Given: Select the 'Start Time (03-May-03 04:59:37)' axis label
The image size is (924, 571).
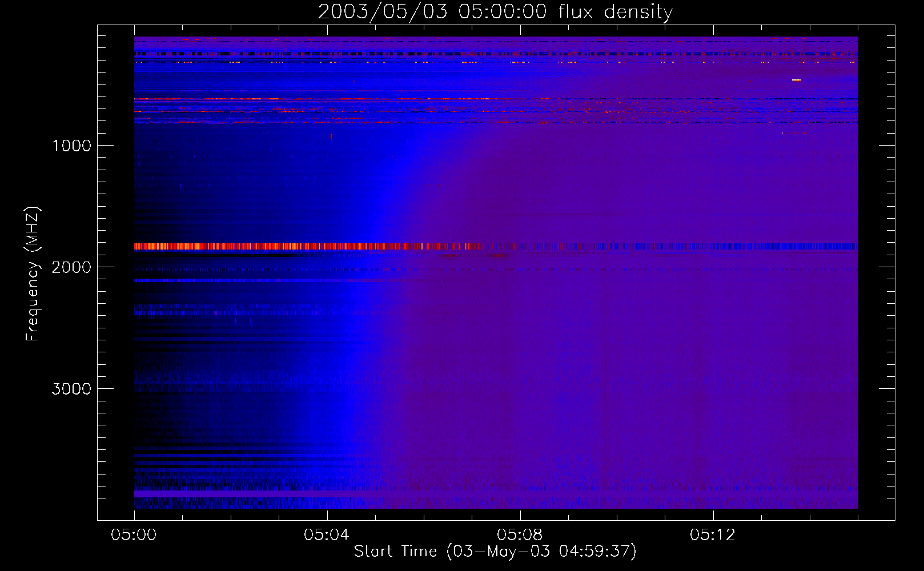Looking at the screenshot, I should [495, 552].
